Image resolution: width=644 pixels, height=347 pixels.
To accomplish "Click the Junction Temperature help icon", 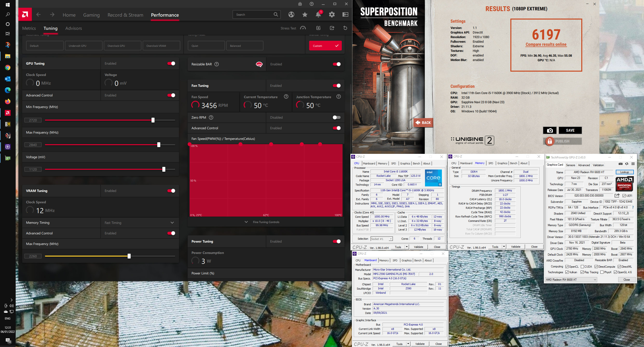I will pyautogui.click(x=339, y=96).
